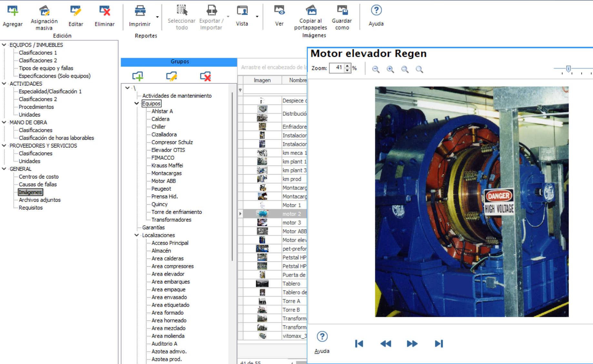593x364 pixels.
Task: Delete group icon in Grupos panel
Action: click(205, 76)
